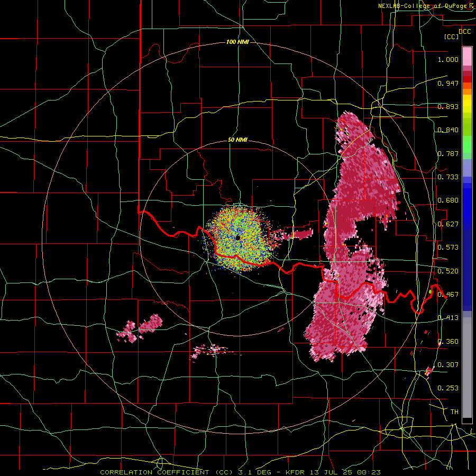Pick the light pink band of the color bar
The width and height of the screenshot is (476, 476).
point(467,57)
